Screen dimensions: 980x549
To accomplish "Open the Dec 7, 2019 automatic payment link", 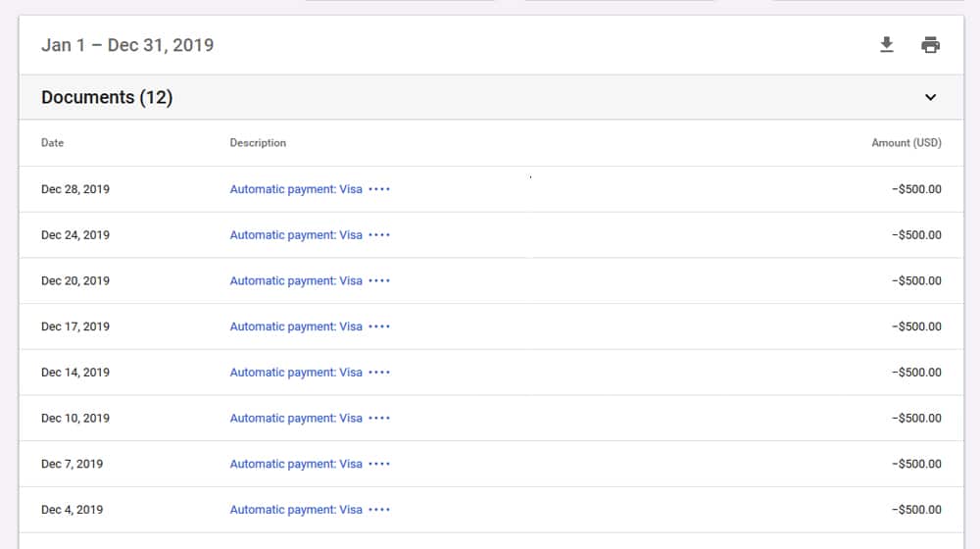I will [310, 464].
